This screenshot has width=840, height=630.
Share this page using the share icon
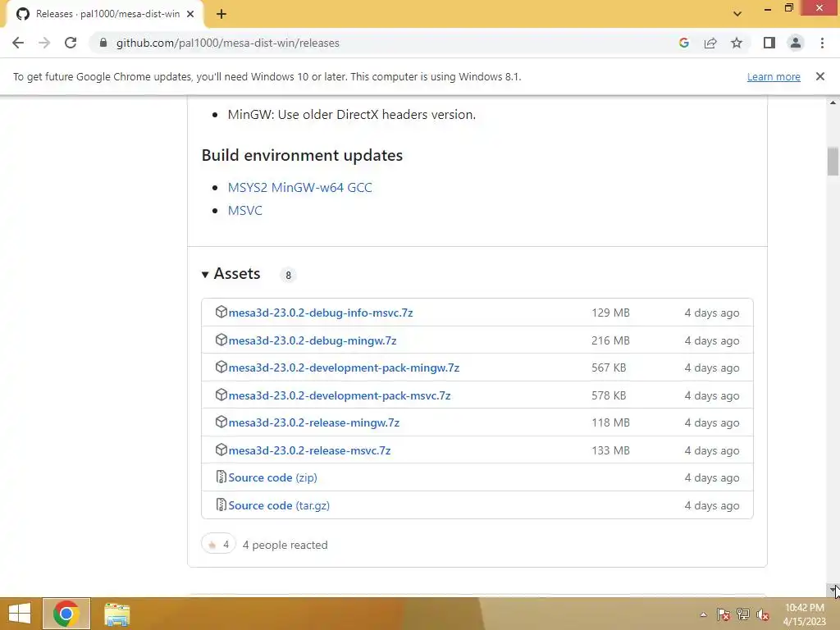(x=710, y=43)
